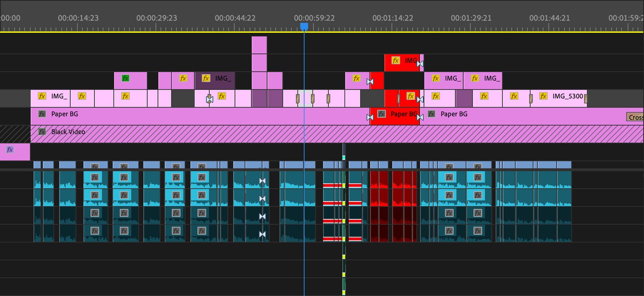Click the 00:00:29:23 mark on the time ruler
This screenshot has height=296, width=644.
tap(156, 18)
